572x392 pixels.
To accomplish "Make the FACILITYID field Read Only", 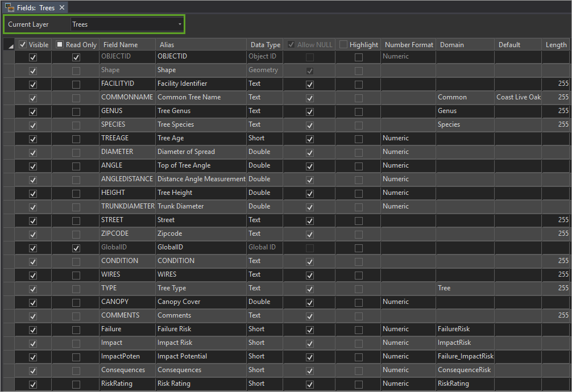I will [x=76, y=84].
